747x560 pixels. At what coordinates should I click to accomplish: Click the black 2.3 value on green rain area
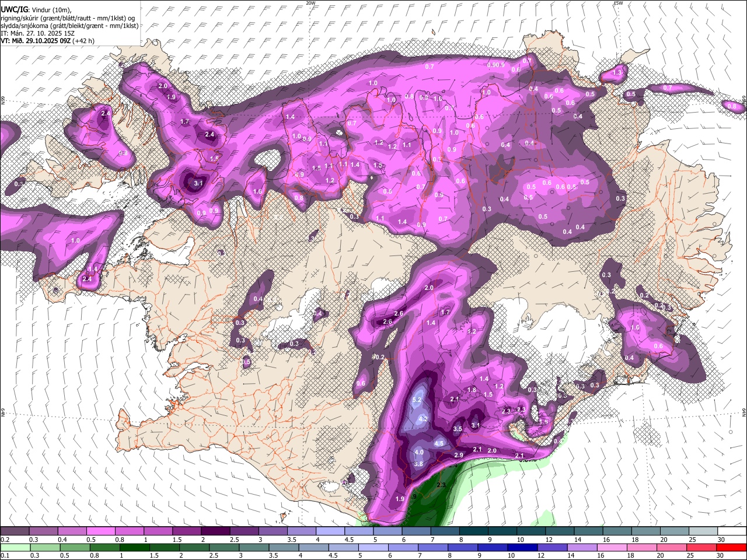(441, 485)
